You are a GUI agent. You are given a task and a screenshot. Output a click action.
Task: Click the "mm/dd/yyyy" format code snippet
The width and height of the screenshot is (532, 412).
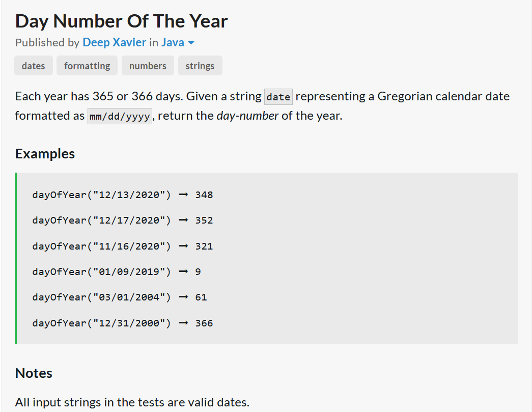point(120,116)
